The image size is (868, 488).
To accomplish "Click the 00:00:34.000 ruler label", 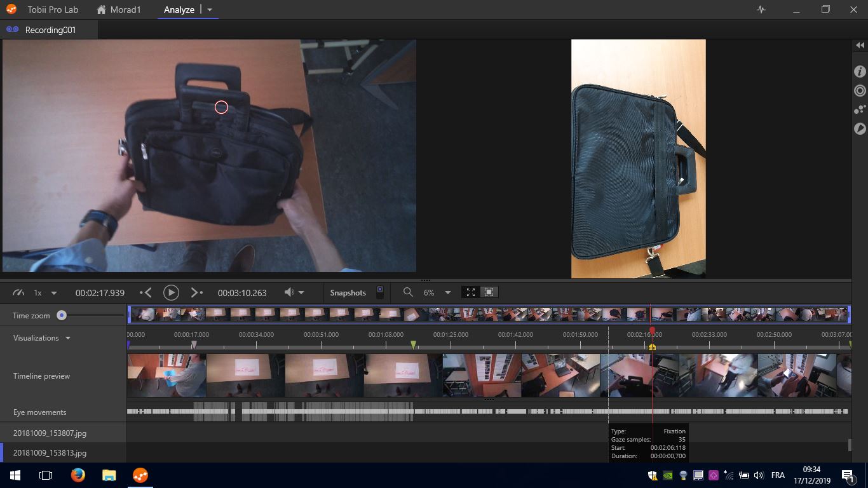I will click(257, 334).
